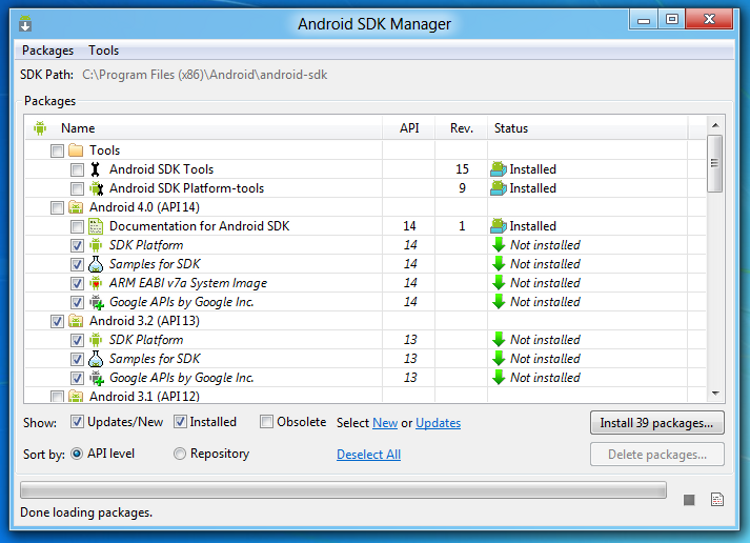Image resolution: width=750 pixels, height=543 pixels.
Task: Click the Name column header
Action: pos(204,128)
